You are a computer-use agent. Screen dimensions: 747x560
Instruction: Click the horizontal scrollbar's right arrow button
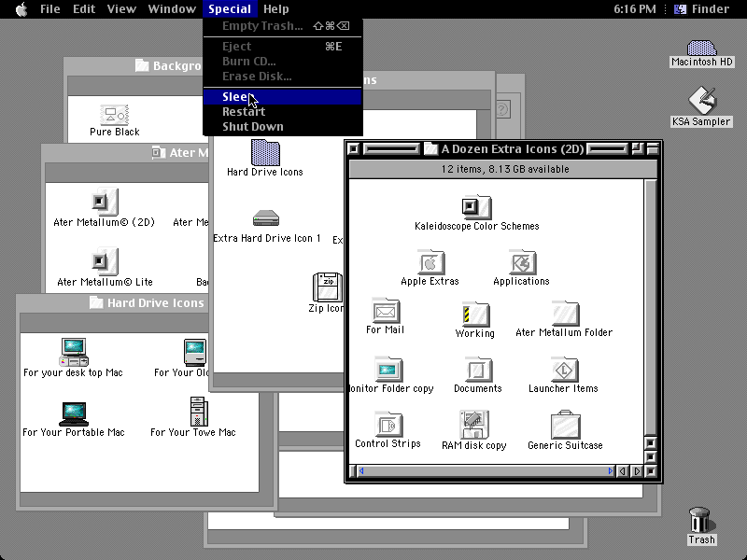(x=637, y=471)
